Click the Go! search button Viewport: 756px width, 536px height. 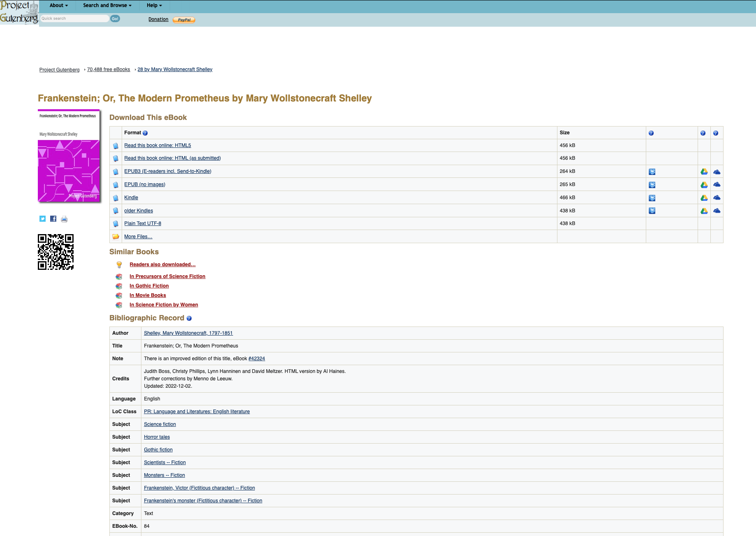(x=115, y=18)
